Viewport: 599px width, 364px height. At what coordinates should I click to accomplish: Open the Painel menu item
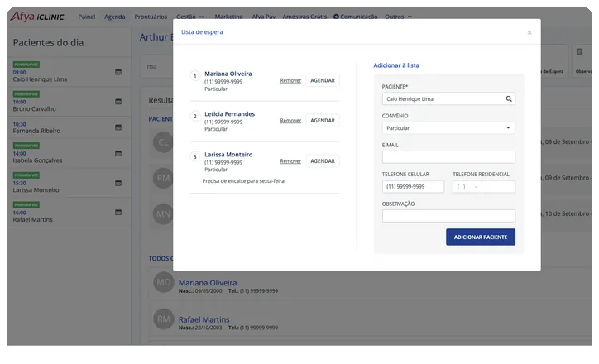[87, 17]
